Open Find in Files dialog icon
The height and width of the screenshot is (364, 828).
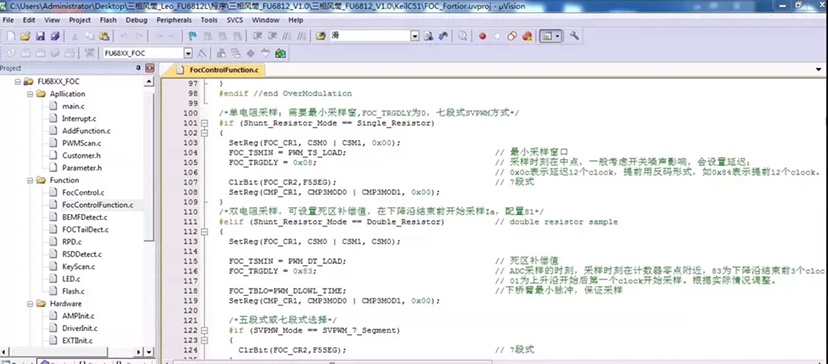tap(321, 36)
